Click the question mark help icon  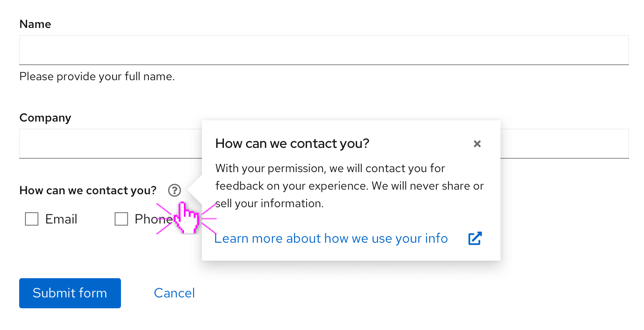click(174, 190)
